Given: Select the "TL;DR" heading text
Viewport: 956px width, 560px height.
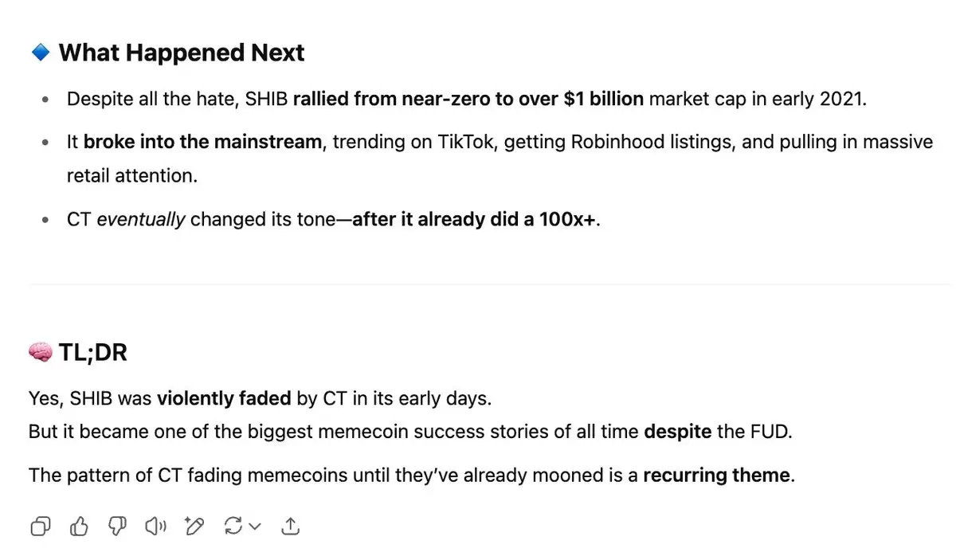Looking at the screenshot, I should [x=93, y=352].
